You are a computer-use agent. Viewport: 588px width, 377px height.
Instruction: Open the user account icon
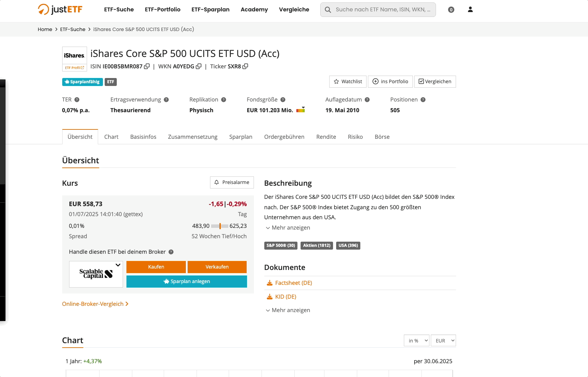470,9
